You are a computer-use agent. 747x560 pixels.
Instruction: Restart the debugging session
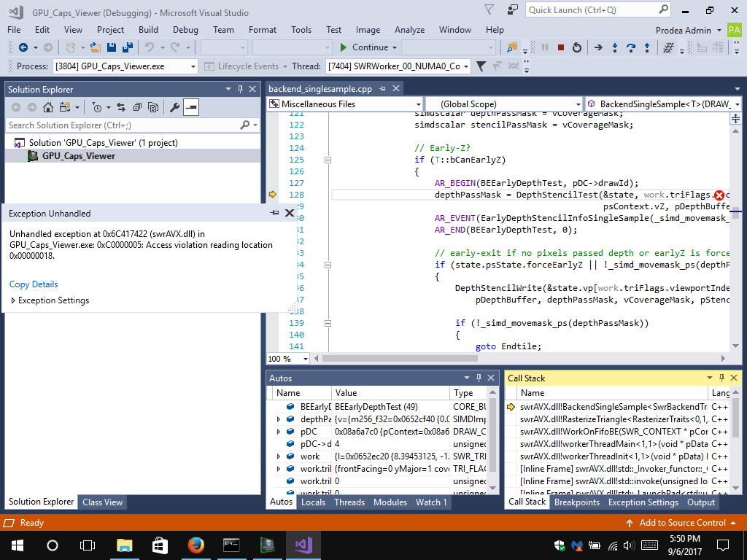point(577,47)
